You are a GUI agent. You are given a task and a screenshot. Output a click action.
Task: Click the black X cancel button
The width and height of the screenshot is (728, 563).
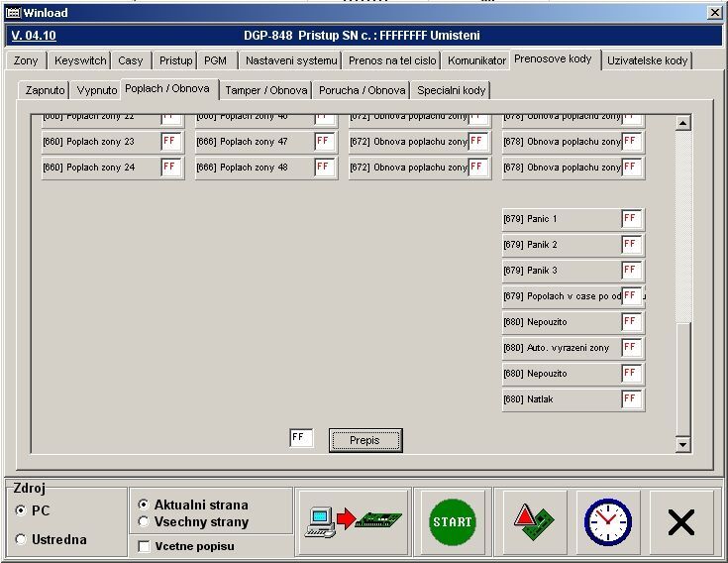click(680, 521)
